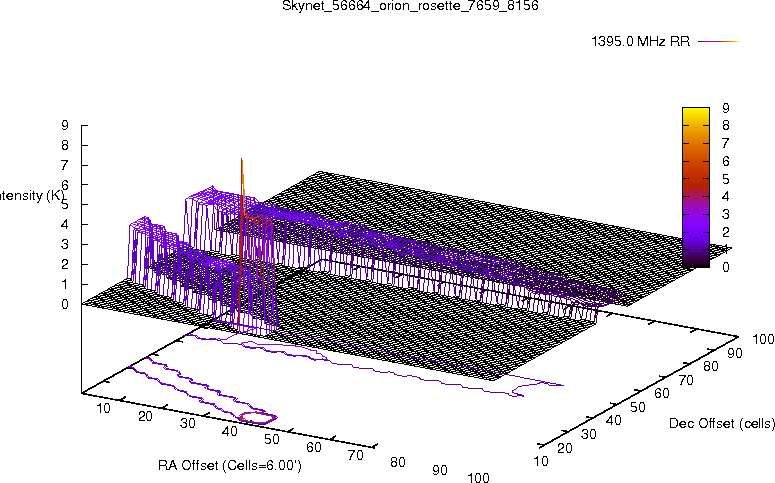Select the color bar tick label 5

(726, 179)
